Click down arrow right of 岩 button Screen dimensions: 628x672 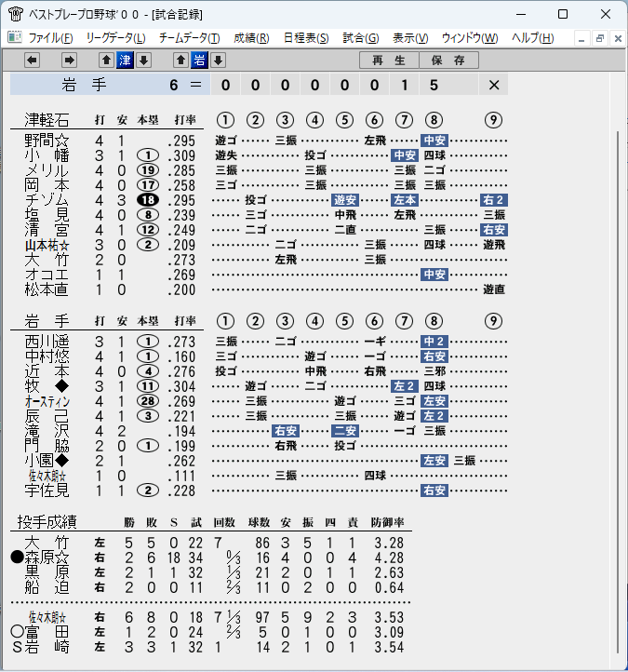[x=218, y=60]
